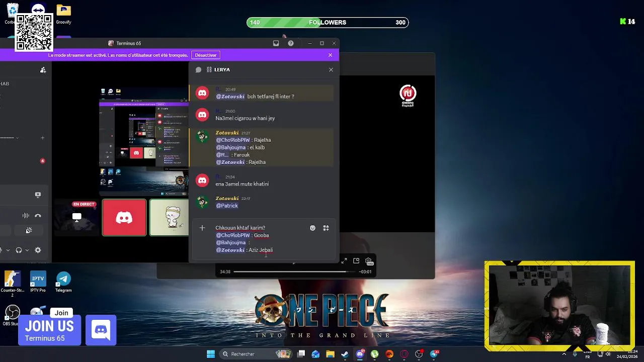Click message 'ena 3amel mute khatini'
Screen dimensions: 644x362
(242, 184)
